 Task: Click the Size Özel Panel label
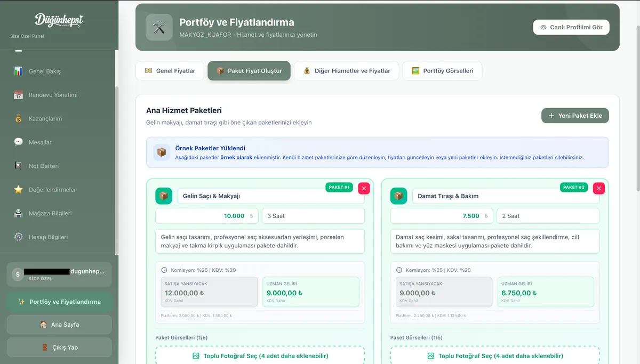[27, 36]
